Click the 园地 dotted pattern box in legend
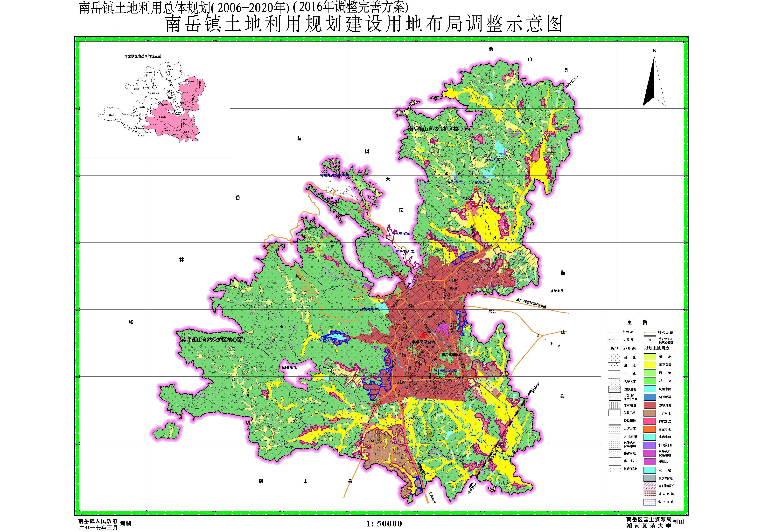769x532 pixels. point(614,365)
